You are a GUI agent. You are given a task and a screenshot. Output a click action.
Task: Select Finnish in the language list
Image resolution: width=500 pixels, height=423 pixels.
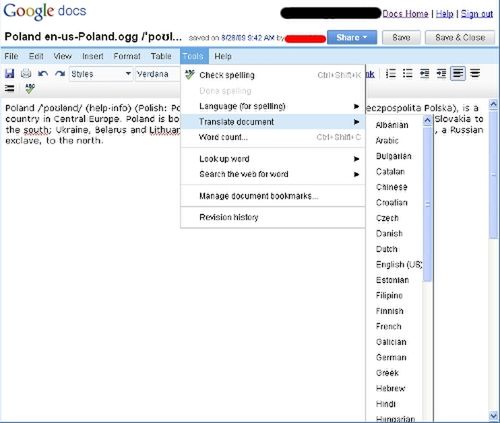tap(390, 311)
